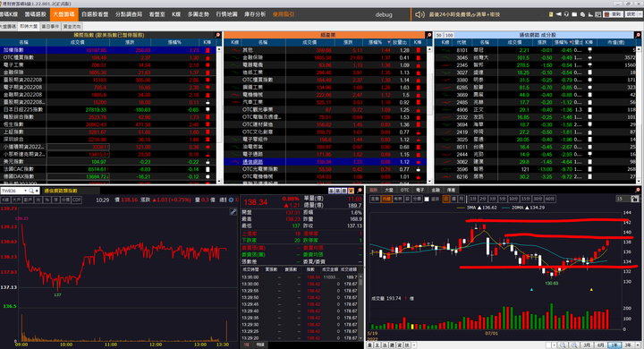The image size is (644, 349).
Task: Open the 使用指引 link
Action: 284,14
